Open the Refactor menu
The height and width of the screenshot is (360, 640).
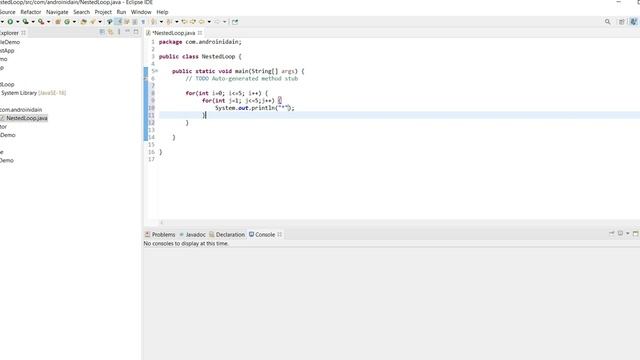(31, 12)
